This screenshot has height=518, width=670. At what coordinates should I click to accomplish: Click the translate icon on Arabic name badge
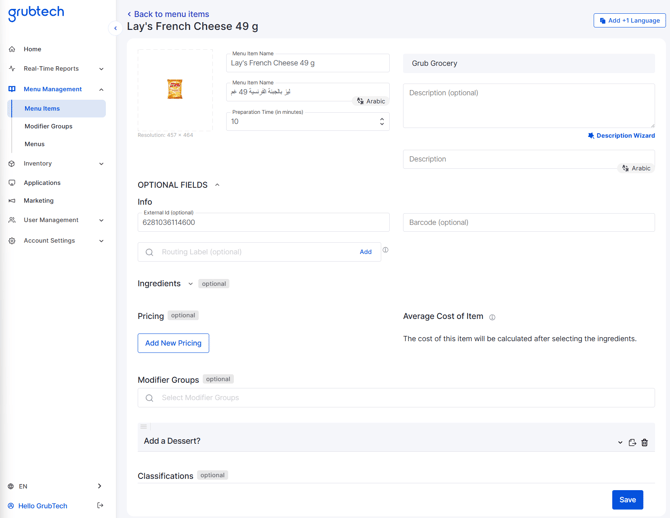360,101
